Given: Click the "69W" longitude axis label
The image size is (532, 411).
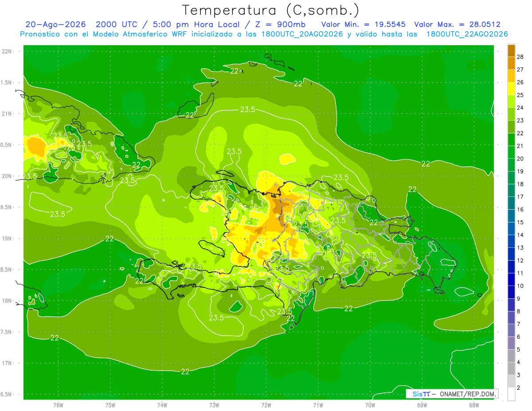Looking at the screenshot, I should click(422, 405).
